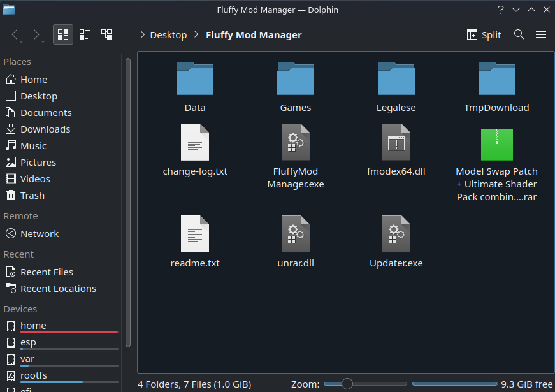Select the esp device
The image size is (555, 392).
[x=61, y=343]
